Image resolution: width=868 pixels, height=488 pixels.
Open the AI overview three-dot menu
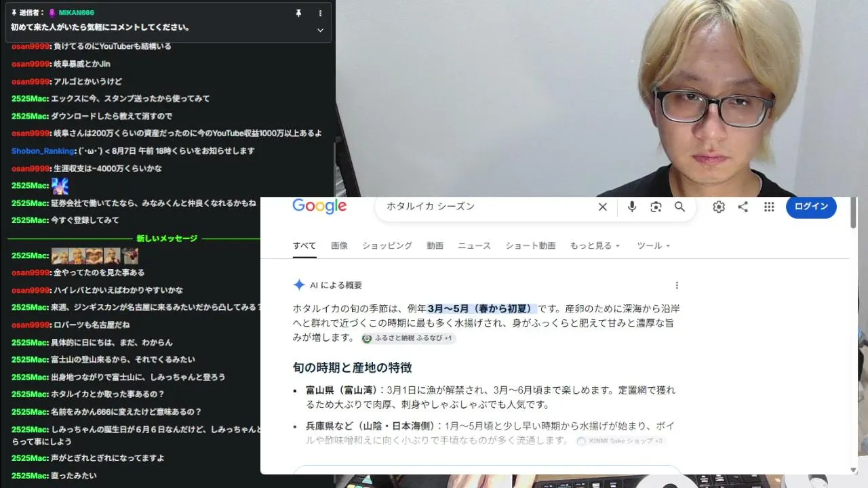[676, 285]
